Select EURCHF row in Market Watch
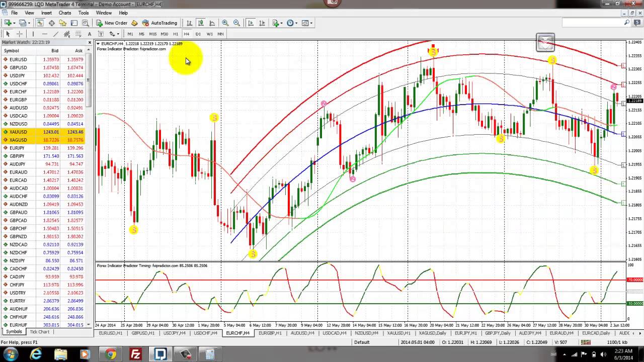Viewport: 644px width, 362px height. point(43,92)
